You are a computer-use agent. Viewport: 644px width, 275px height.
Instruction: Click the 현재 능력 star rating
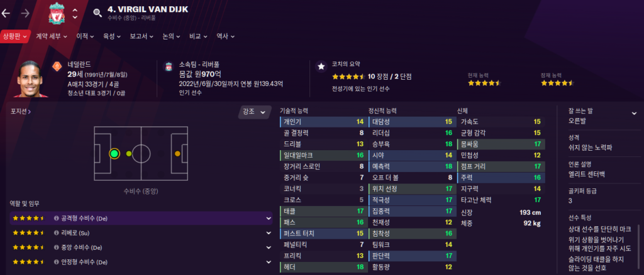coord(485,84)
